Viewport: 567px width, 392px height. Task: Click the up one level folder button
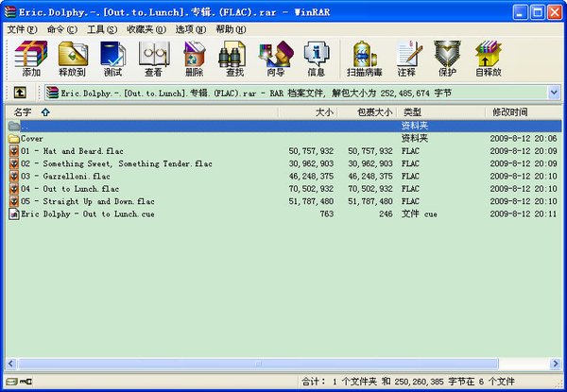[x=20, y=93]
